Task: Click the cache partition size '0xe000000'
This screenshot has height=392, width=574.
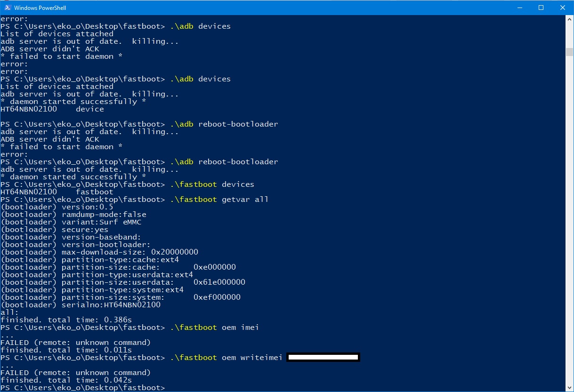Action: click(x=215, y=267)
